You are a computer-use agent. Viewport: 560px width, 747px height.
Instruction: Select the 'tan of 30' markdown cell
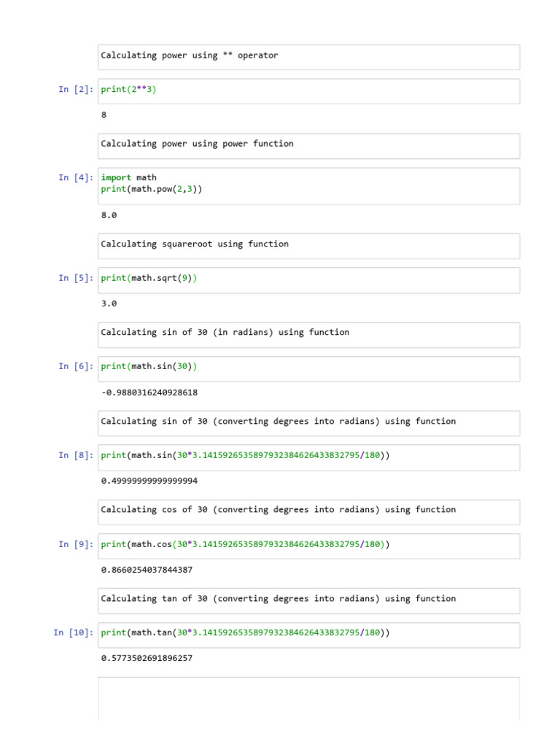coord(308,601)
